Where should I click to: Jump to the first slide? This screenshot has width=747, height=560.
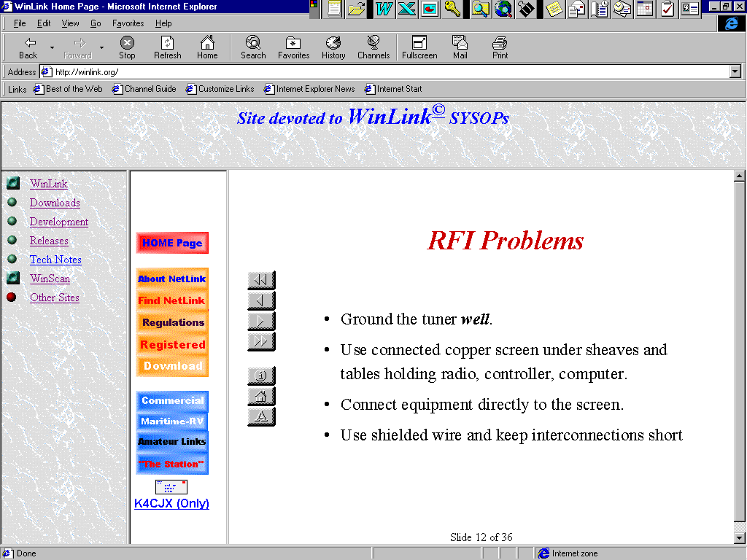coord(261,281)
